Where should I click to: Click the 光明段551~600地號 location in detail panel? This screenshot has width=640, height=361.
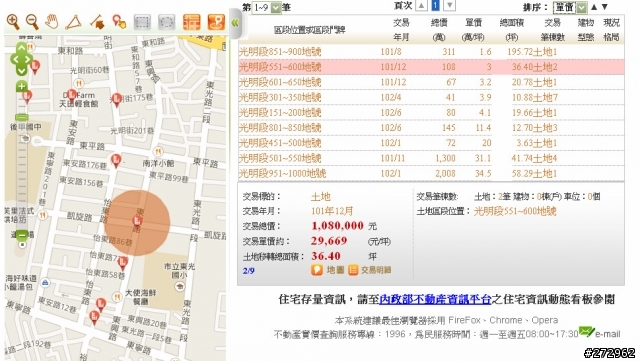(x=515, y=211)
